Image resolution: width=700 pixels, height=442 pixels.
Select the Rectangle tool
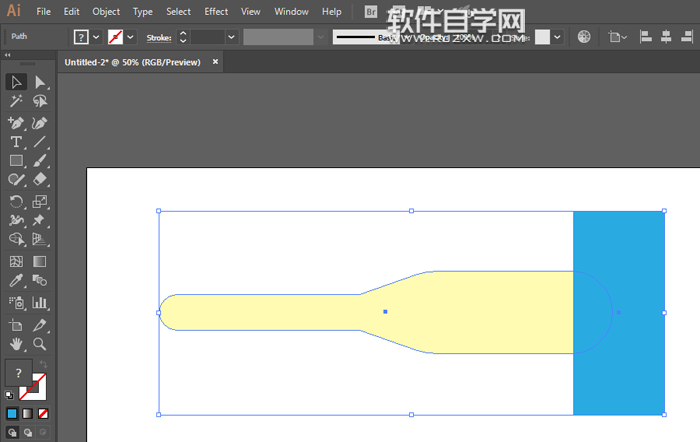(16, 160)
